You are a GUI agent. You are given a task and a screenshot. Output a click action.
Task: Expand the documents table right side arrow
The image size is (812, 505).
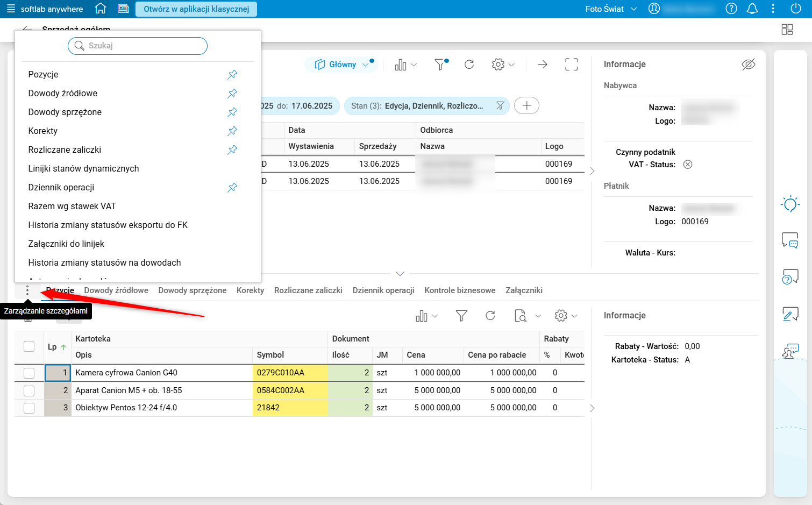(x=592, y=171)
